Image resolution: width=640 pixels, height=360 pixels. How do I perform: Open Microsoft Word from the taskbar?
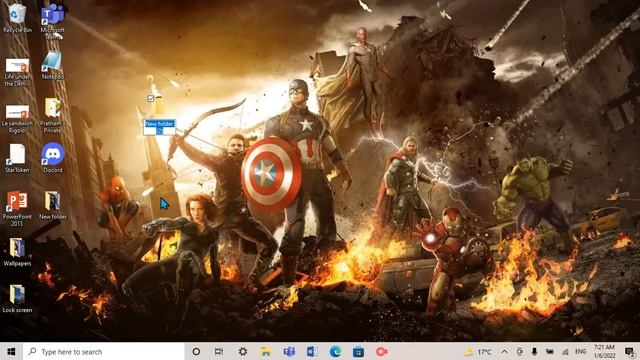(x=312, y=351)
